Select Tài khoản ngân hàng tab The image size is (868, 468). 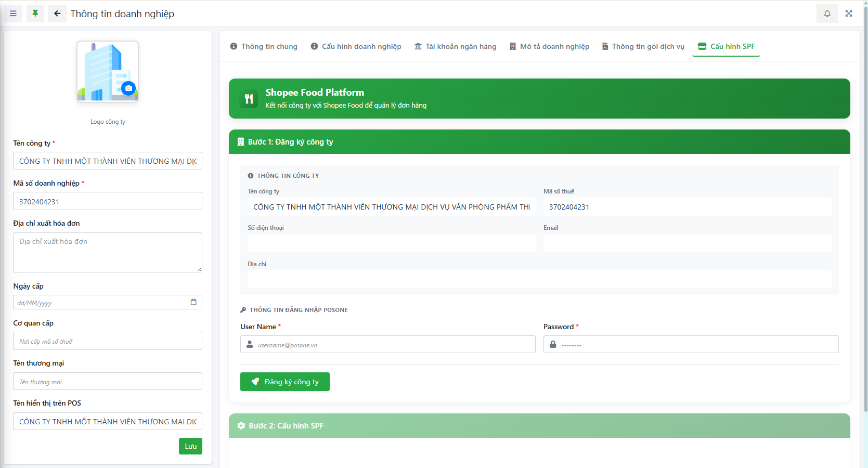point(455,46)
